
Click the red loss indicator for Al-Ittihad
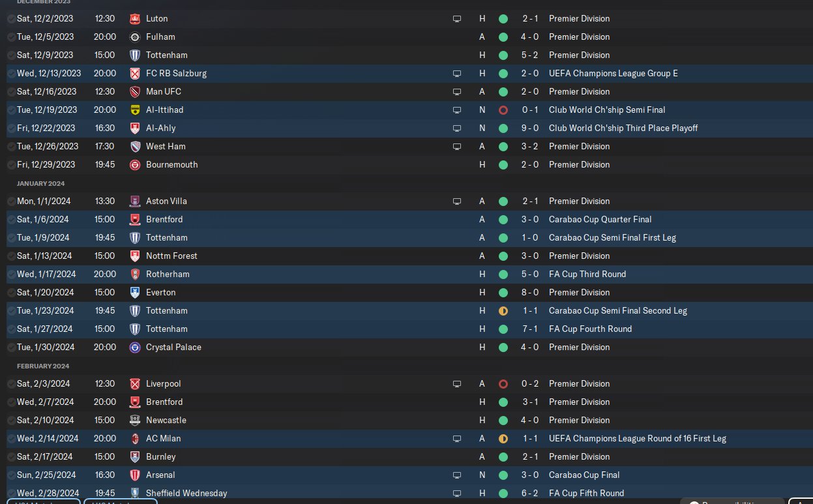pos(503,110)
